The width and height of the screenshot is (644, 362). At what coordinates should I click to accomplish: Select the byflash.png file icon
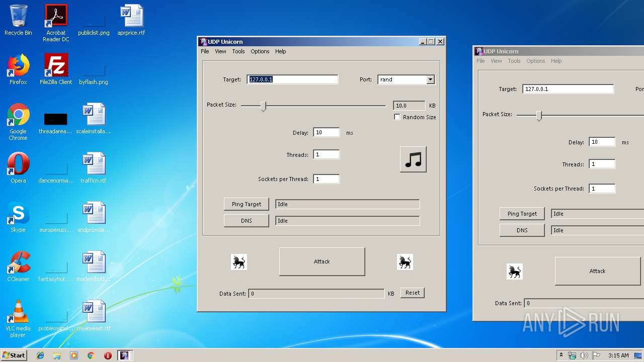coord(94,70)
